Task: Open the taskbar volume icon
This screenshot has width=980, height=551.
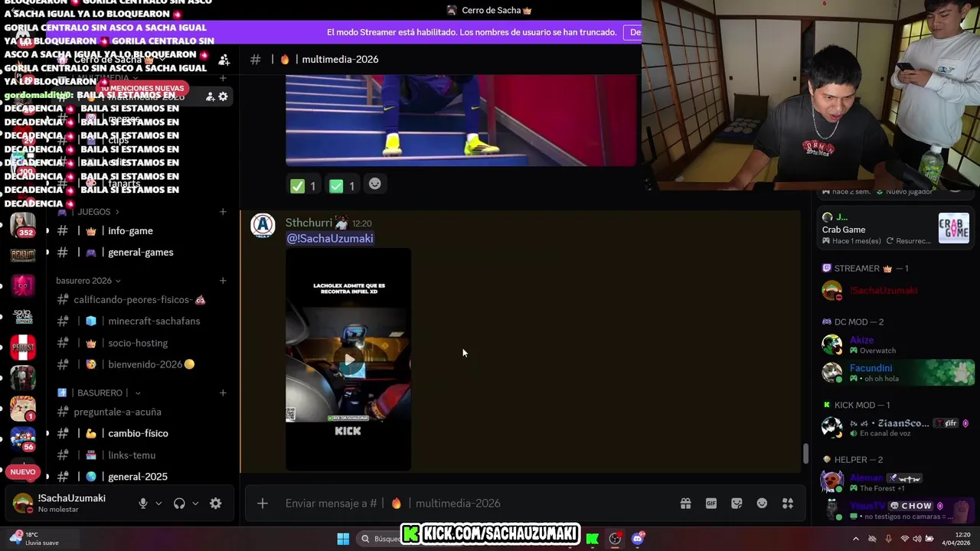Action: 916,539
